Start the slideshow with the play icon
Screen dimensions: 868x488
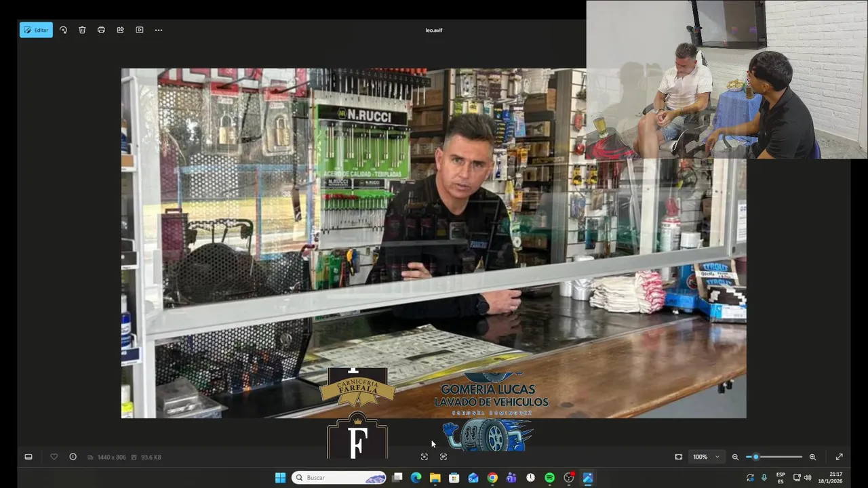(139, 30)
